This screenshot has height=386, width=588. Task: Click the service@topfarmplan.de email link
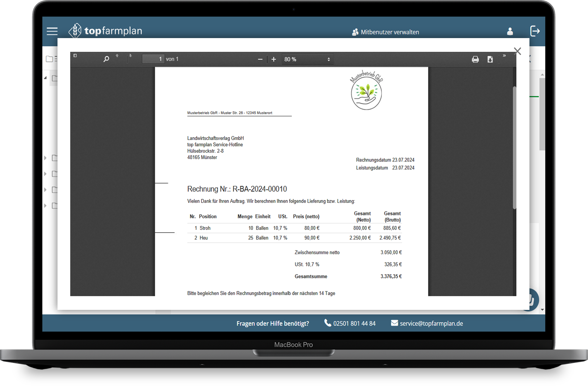[431, 324]
